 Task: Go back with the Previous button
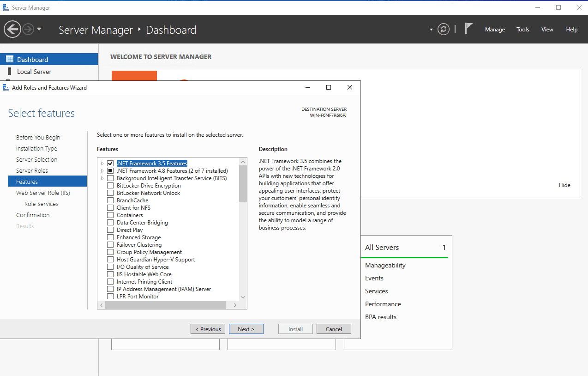point(208,329)
